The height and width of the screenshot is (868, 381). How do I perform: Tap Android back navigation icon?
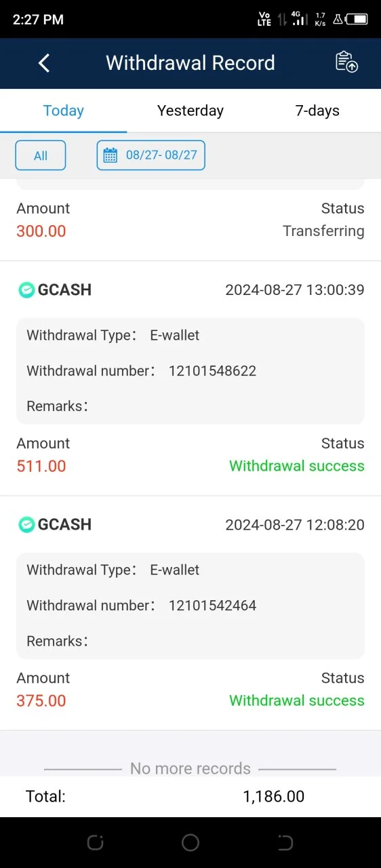(x=285, y=843)
